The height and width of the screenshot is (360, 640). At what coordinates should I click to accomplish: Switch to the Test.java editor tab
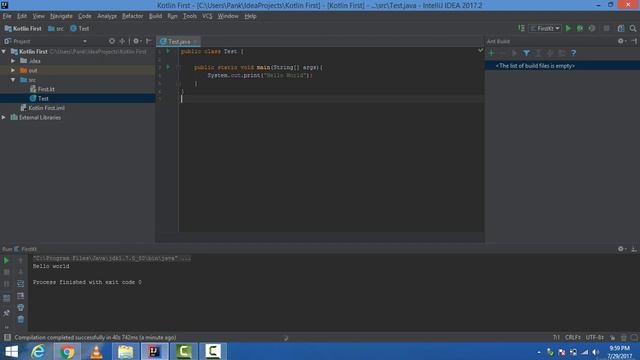pyautogui.click(x=179, y=42)
